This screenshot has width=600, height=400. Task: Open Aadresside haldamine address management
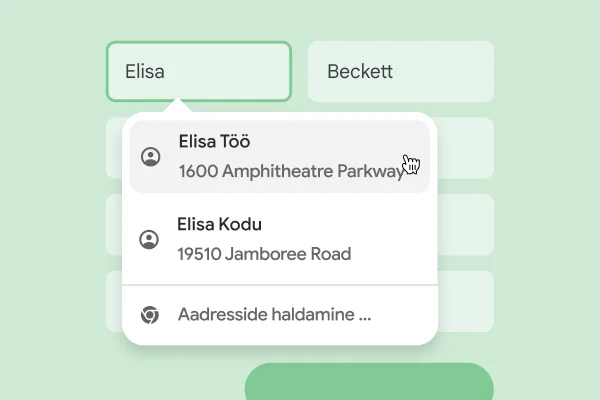(274, 315)
